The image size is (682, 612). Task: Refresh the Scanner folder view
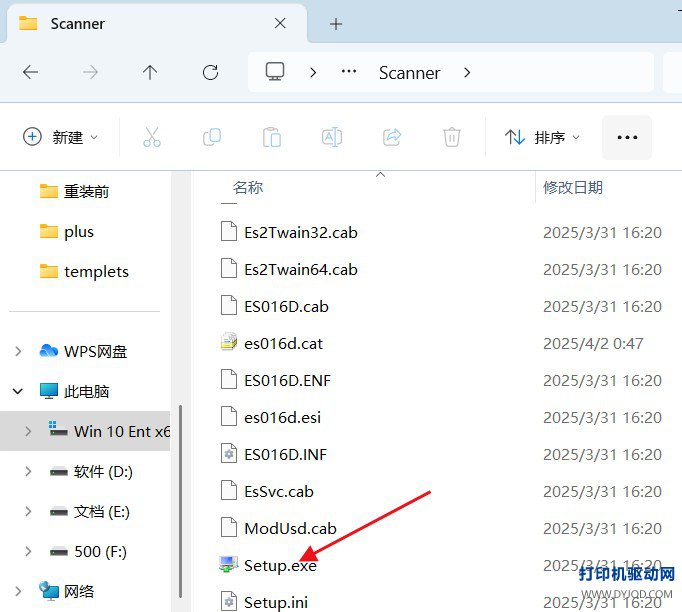point(211,72)
